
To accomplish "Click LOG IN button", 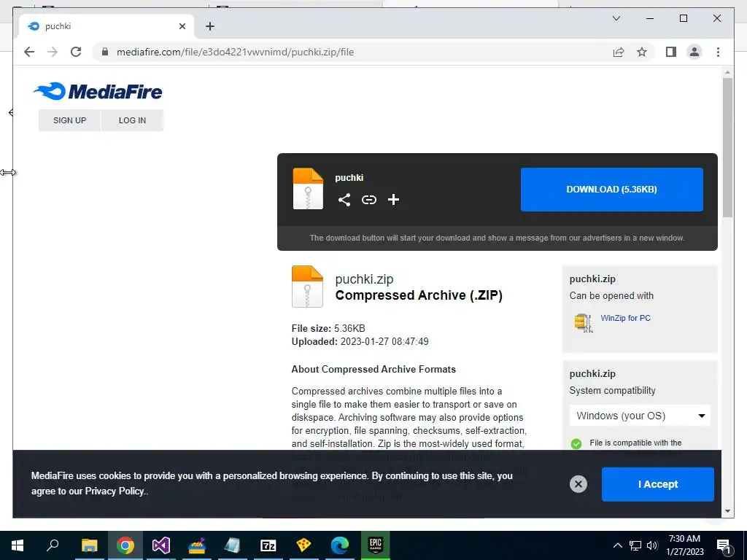I will [x=133, y=120].
